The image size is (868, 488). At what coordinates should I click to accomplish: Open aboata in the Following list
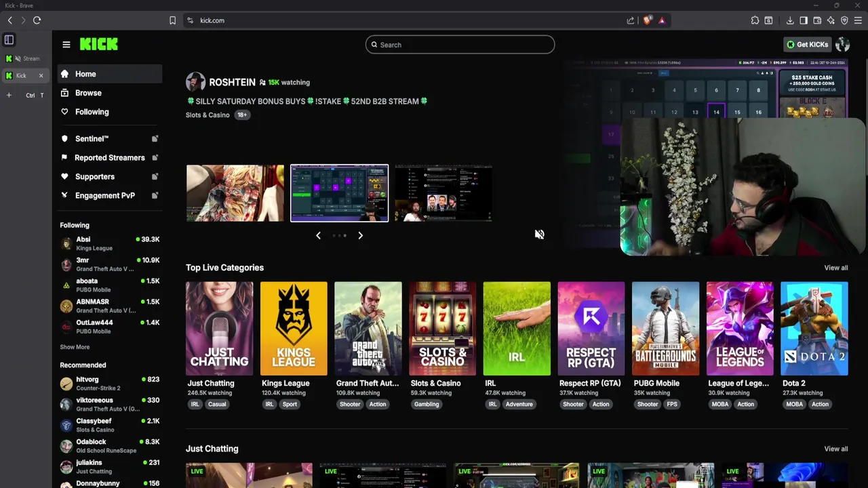click(110, 285)
